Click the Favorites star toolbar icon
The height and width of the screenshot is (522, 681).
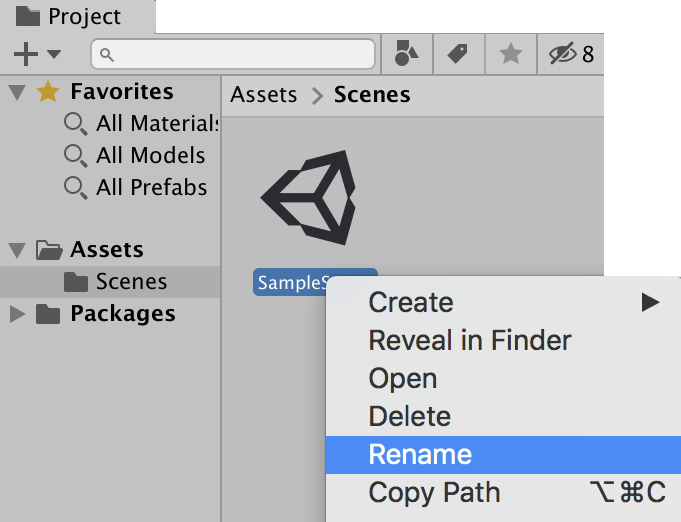(x=511, y=54)
